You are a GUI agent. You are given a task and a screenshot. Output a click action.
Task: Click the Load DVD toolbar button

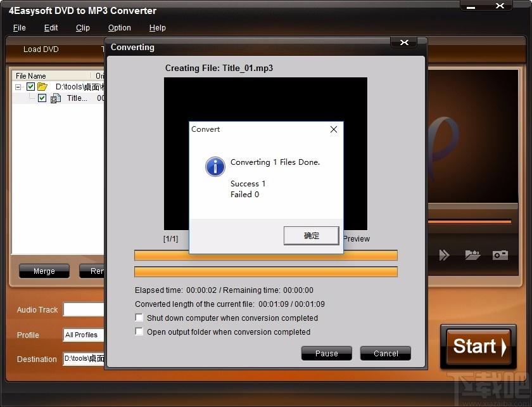pos(41,49)
